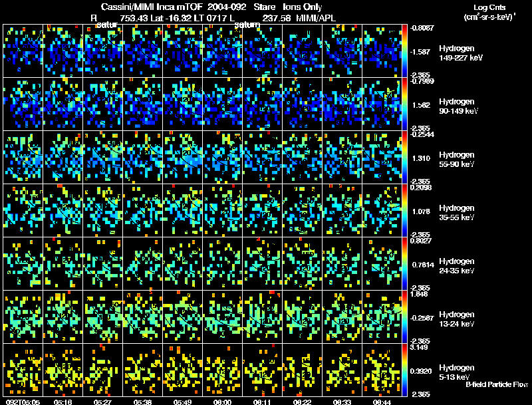Image resolution: width=532 pixels, height=405 pixels.
Task: Click the Hydrogen 90-149 keV color bar
Action: click(x=404, y=104)
